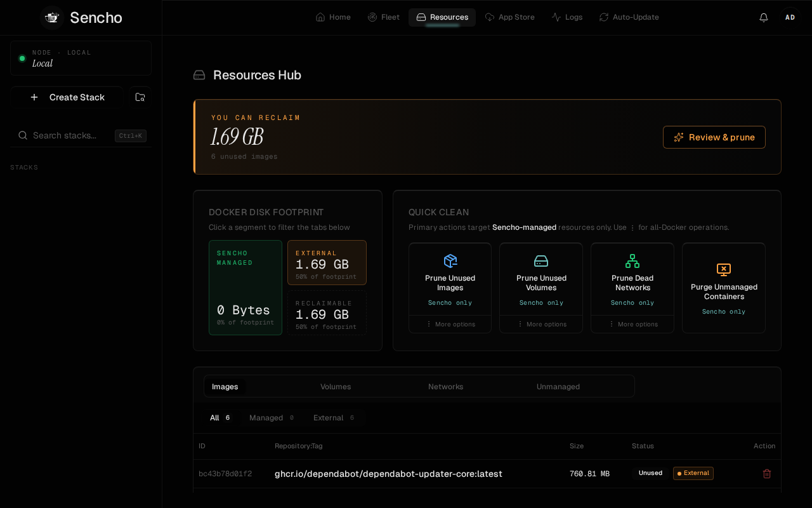Click ghcr.io/dependabot/dependabot-updater-core:latest repository name
Screen dimensions: 812x508
pos(388,474)
